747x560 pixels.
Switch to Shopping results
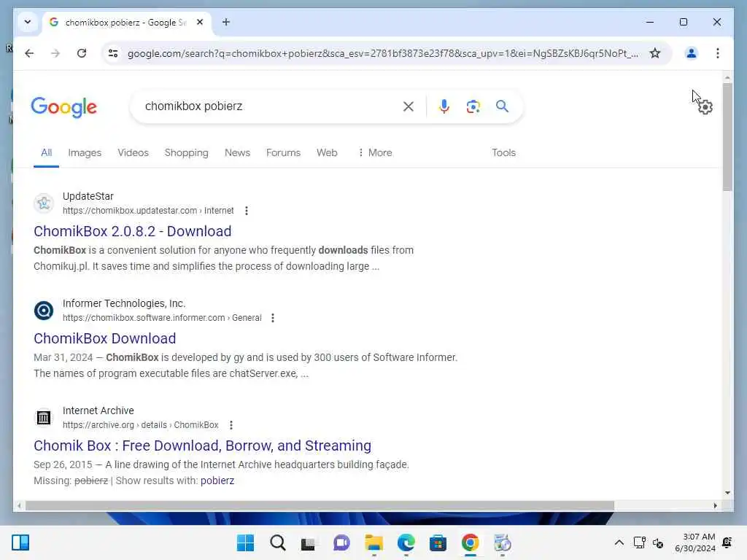[186, 153]
